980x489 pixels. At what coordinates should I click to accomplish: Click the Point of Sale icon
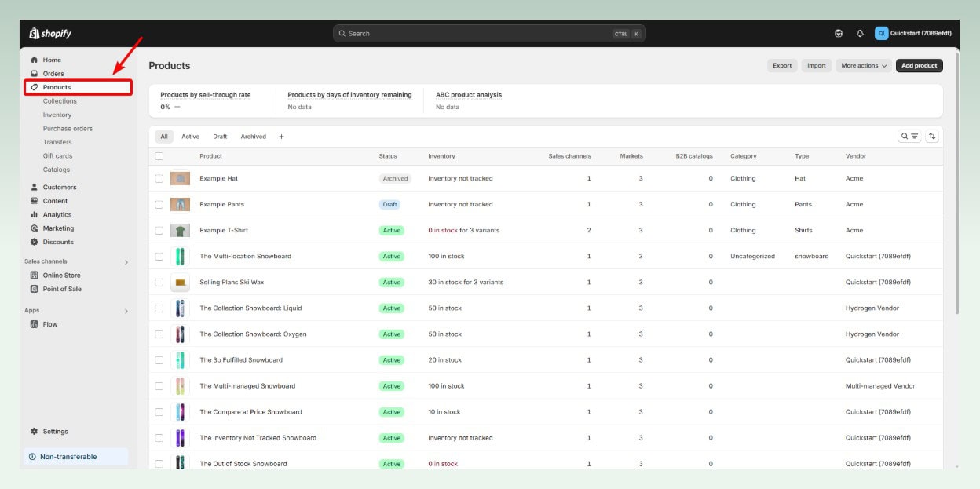[x=34, y=289]
